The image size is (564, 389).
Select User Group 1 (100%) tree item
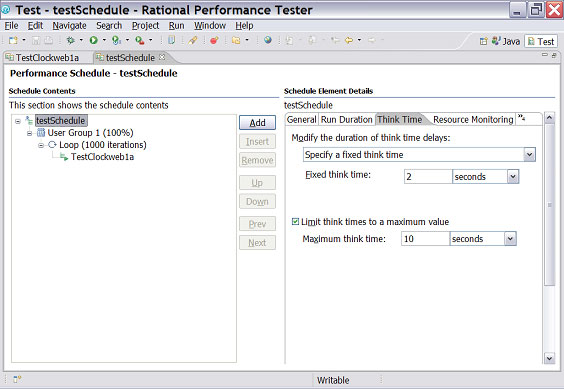pos(90,133)
